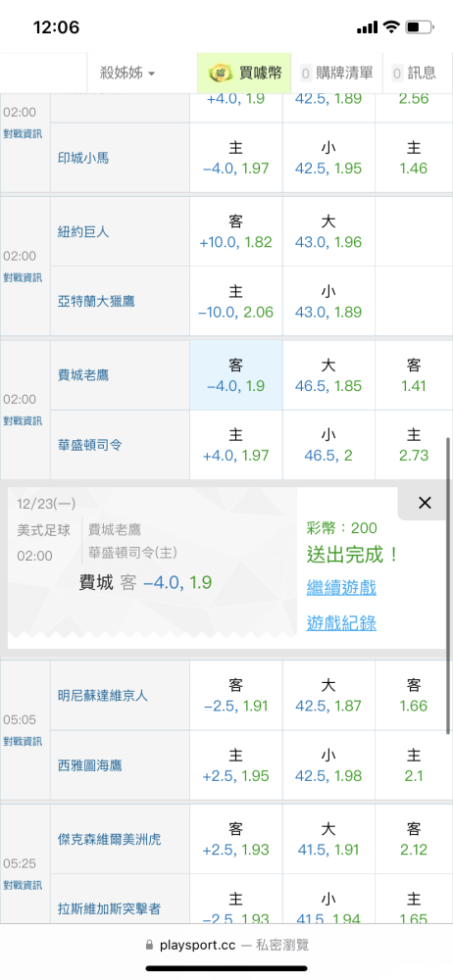The height and width of the screenshot is (980, 453).
Task: Select 大 46.5, 1.85 total option
Action: [x=328, y=375]
